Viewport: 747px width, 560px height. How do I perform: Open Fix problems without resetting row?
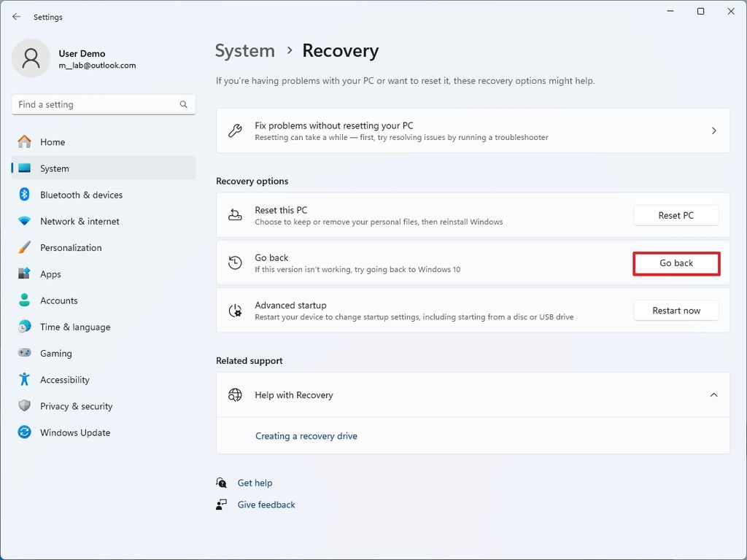click(473, 131)
